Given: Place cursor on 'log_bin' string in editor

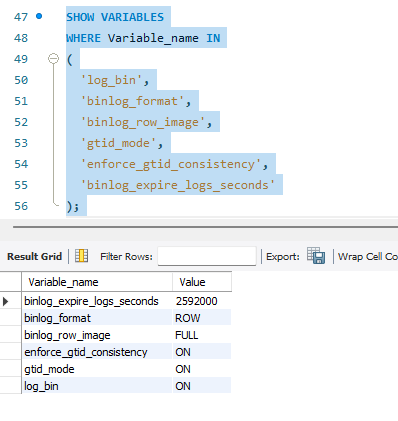Looking at the screenshot, I should [111, 80].
